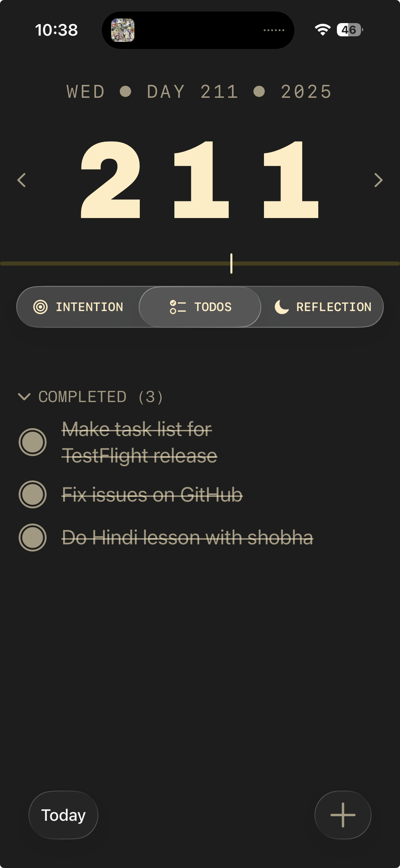Click the day timeline marker on progress bar
Screen dimensions: 400x868
[231, 264]
